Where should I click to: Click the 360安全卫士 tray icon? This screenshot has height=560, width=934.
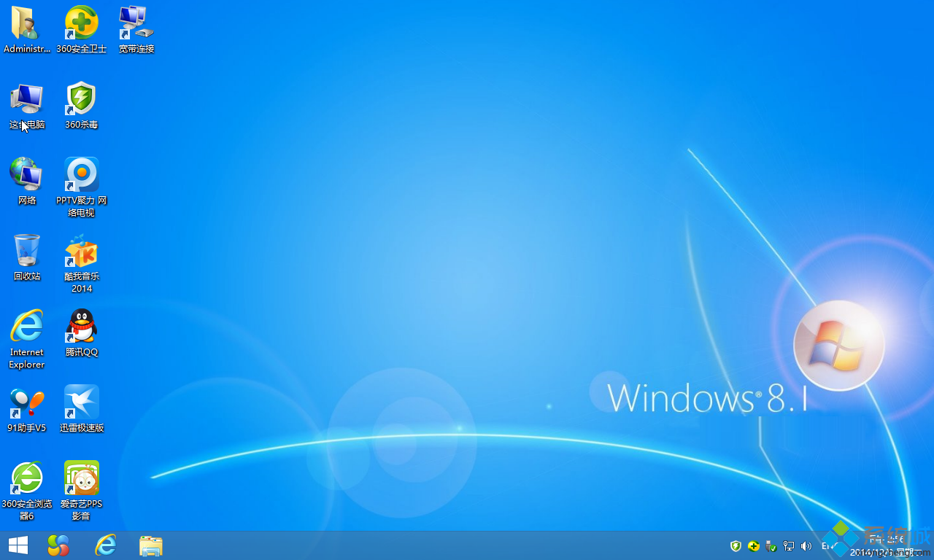pyautogui.click(x=754, y=545)
